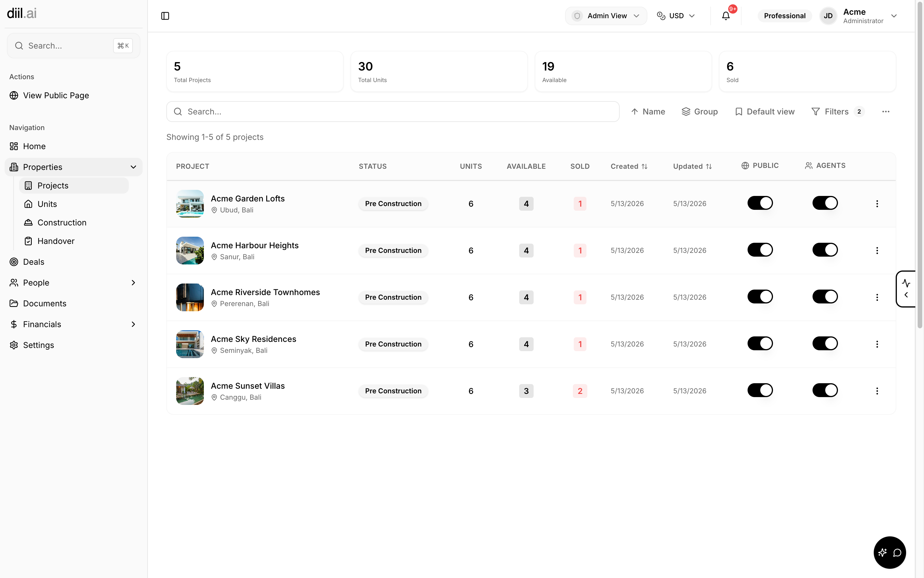
Task: Collapse the Properties section chevron
Action: [133, 167]
